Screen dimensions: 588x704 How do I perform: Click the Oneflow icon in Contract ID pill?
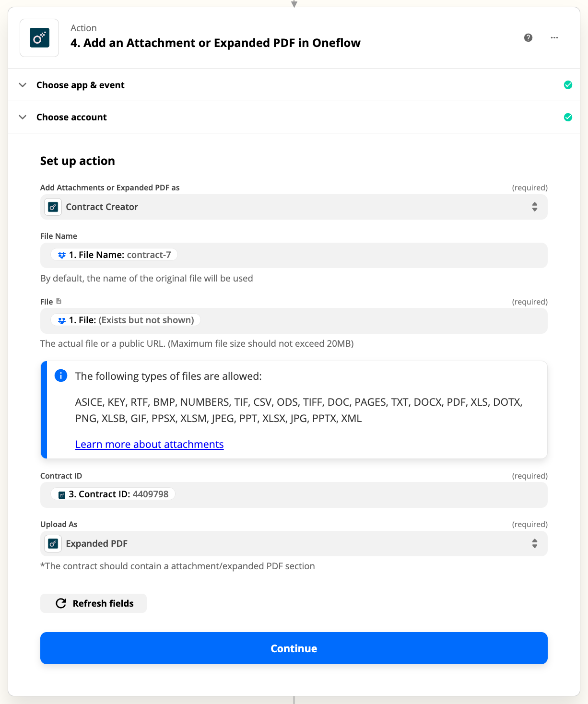point(61,494)
